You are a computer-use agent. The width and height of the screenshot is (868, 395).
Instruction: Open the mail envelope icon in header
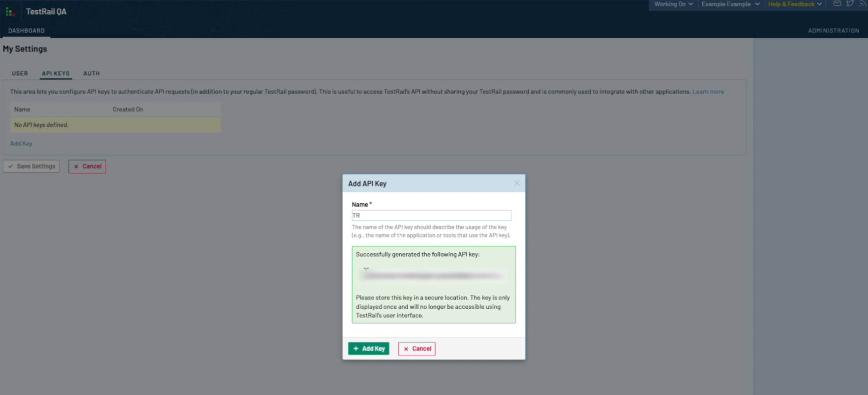(x=837, y=4)
